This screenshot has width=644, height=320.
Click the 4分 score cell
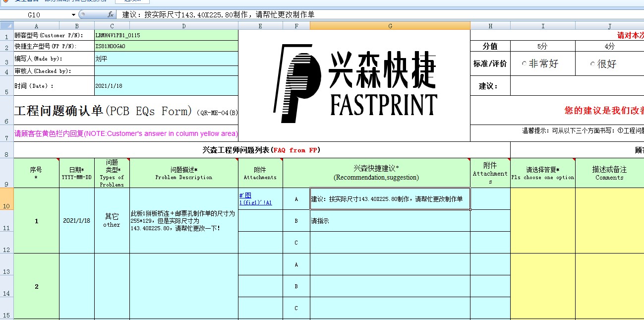609,46
